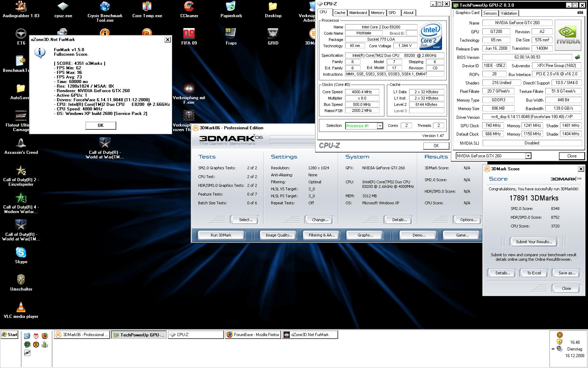Open the Audiograbber 1.83 desktop icon
This screenshot has height=368, width=588.
tap(21, 9)
